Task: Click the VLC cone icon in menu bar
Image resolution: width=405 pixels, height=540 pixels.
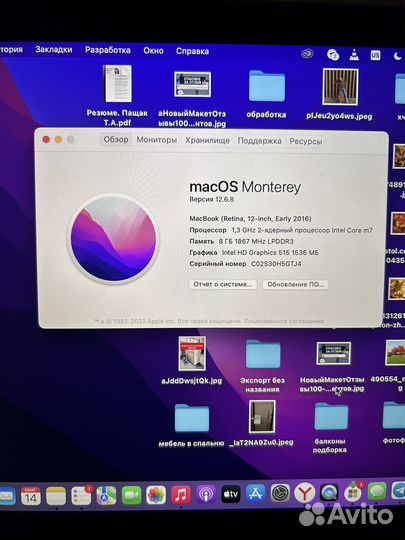Action: (354, 54)
